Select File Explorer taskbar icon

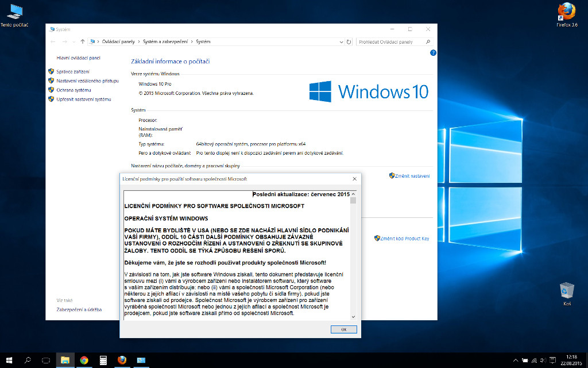[65, 361]
